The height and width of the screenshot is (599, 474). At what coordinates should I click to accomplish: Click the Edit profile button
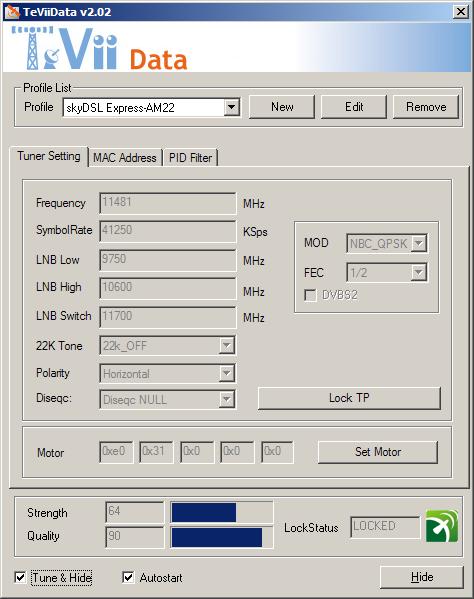tap(354, 107)
